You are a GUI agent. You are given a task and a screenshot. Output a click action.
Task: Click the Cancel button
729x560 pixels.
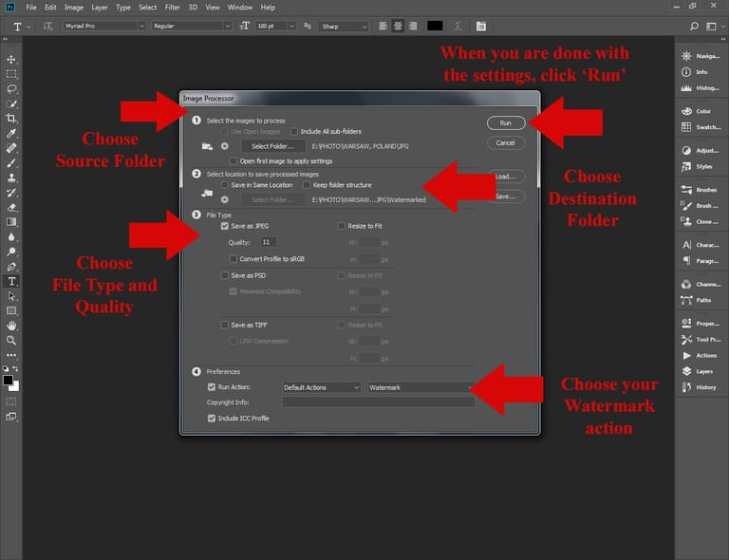pos(506,142)
